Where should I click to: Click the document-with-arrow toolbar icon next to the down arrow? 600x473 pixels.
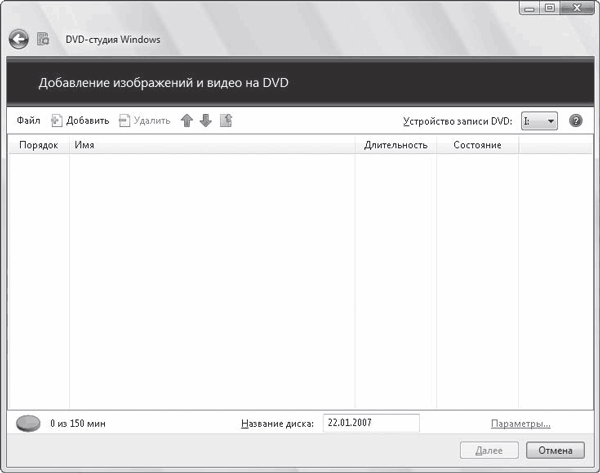(226, 121)
